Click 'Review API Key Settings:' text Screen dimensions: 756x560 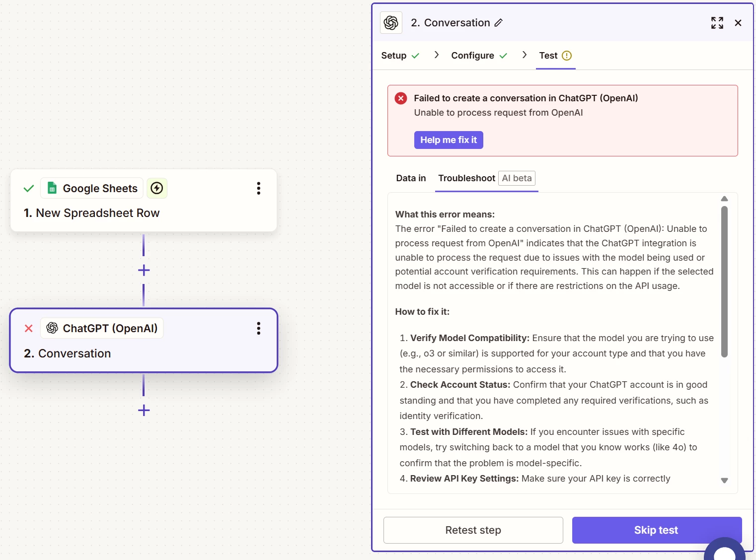coord(464,479)
